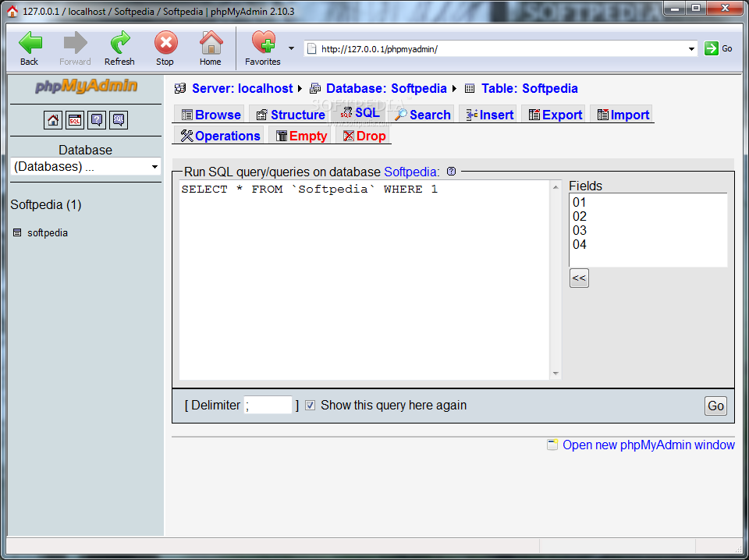Go to Database: Softpedia breadcrumb
749x560 pixels.
[386, 88]
